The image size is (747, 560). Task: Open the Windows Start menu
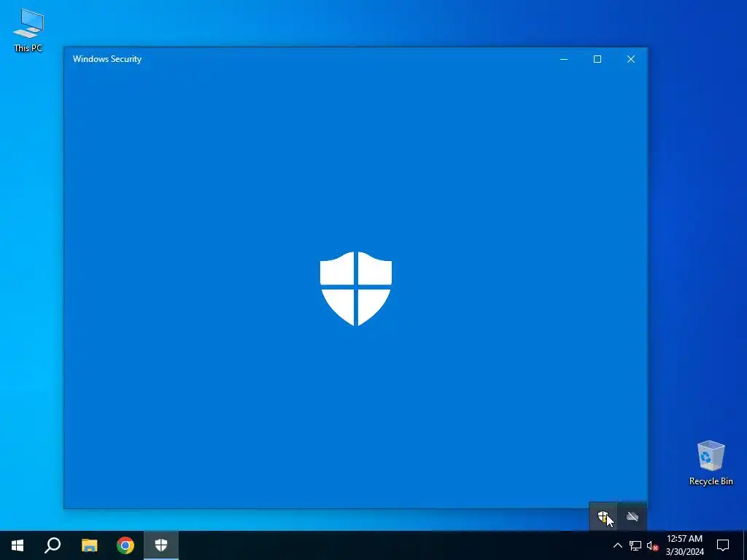[x=18, y=545]
